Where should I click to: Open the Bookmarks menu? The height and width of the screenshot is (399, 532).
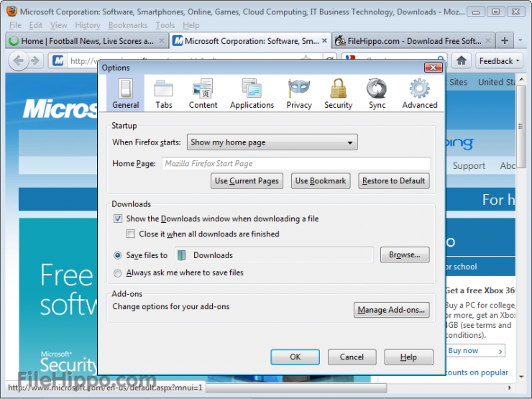pos(127,25)
